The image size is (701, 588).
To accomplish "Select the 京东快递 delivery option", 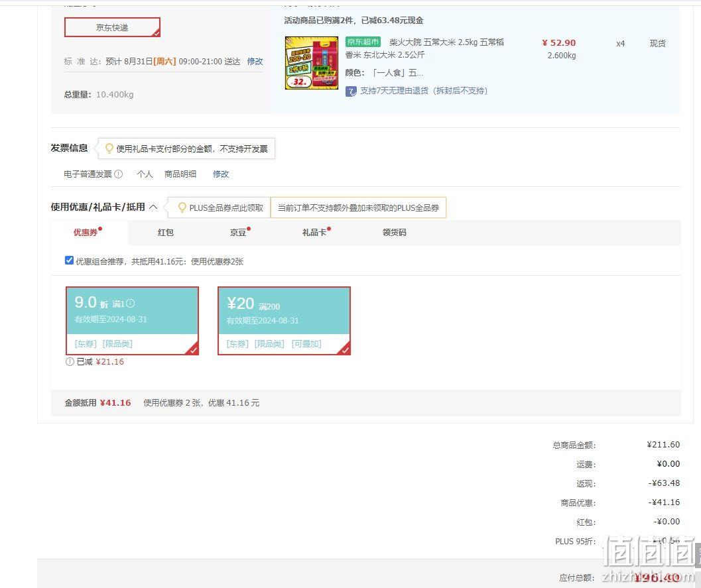I will [x=112, y=27].
